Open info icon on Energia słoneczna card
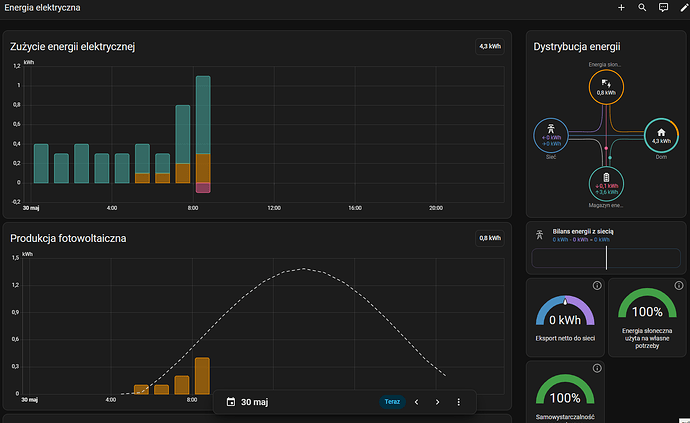The image size is (690, 423). tap(679, 286)
